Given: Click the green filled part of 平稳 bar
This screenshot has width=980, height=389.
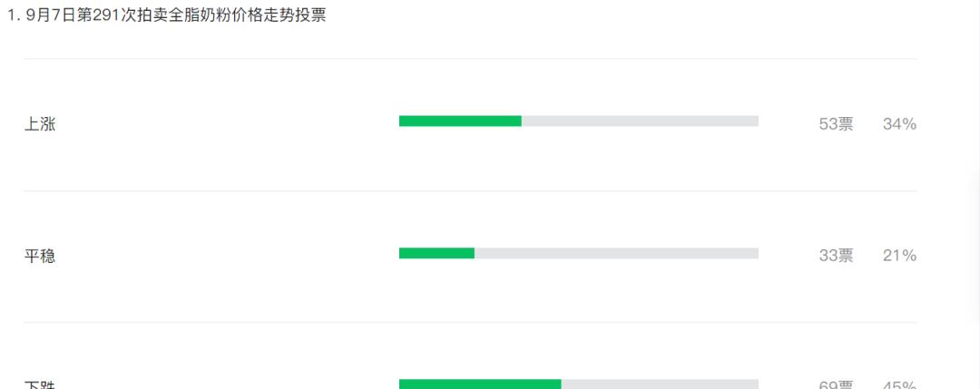Looking at the screenshot, I should pyautogui.click(x=436, y=253).
